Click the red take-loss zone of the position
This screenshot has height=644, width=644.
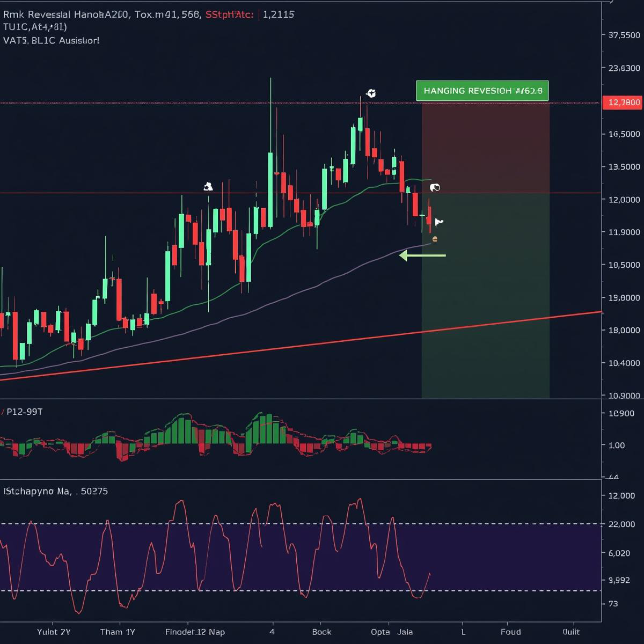485,148
